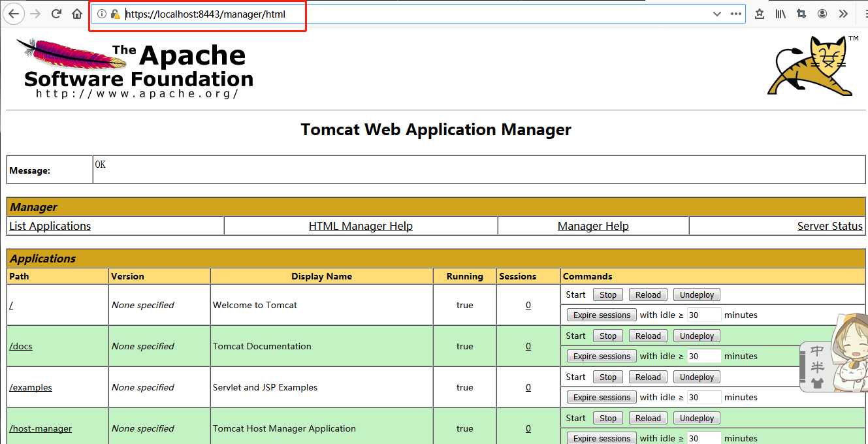Open the Server Status link
Screen dimensions: 868x444
[829, 226]
